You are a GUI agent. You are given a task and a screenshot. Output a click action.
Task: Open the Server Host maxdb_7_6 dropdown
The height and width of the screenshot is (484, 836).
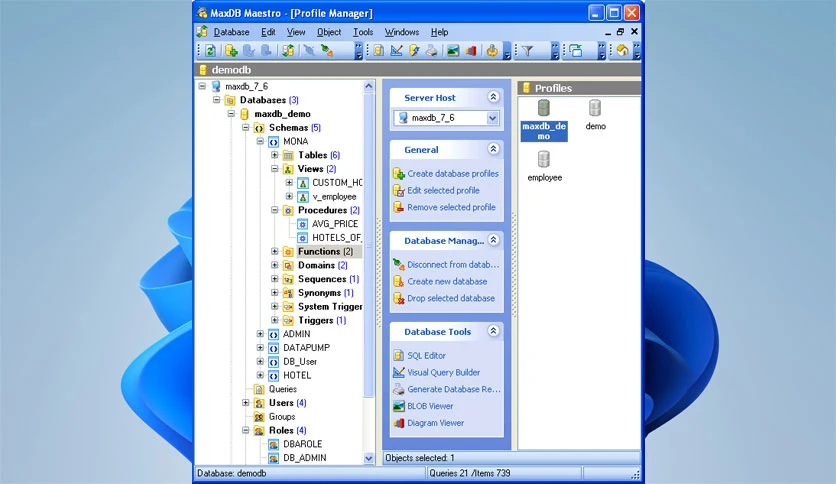(x=493, y=118)
